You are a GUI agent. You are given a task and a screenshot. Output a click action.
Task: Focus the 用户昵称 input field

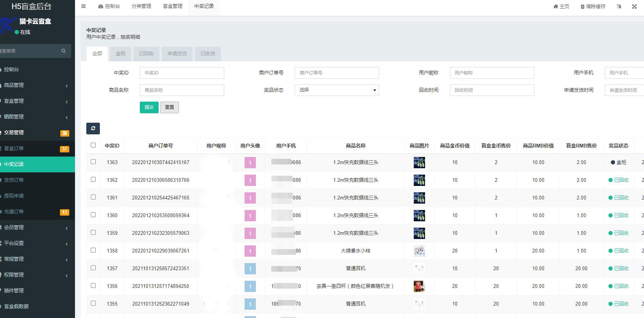[492, 73]
